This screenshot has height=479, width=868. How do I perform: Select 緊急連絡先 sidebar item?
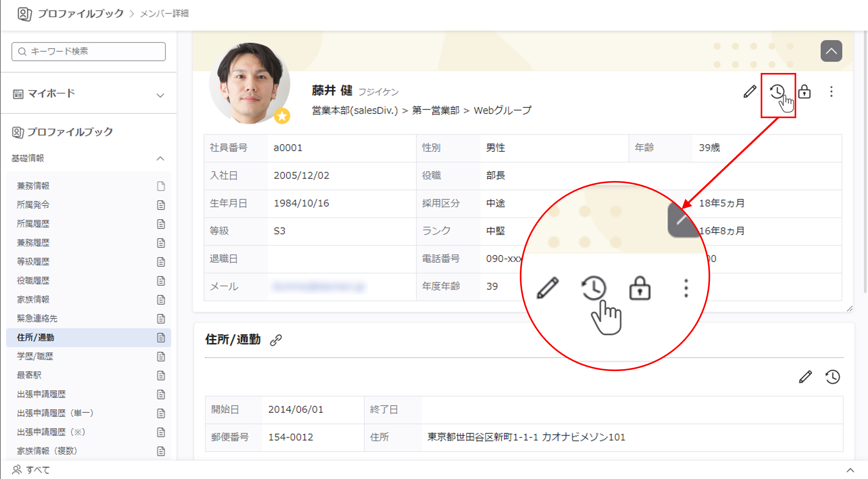(37, 318)
